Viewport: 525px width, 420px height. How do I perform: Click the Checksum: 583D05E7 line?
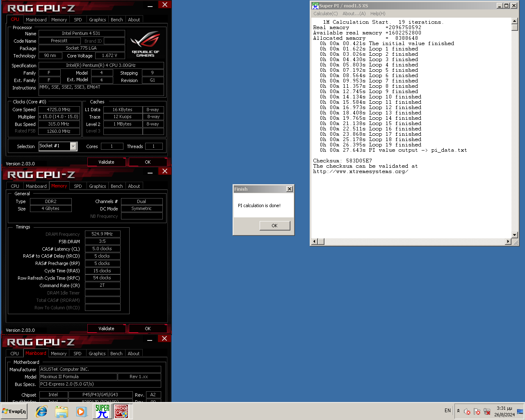[342, 161]
